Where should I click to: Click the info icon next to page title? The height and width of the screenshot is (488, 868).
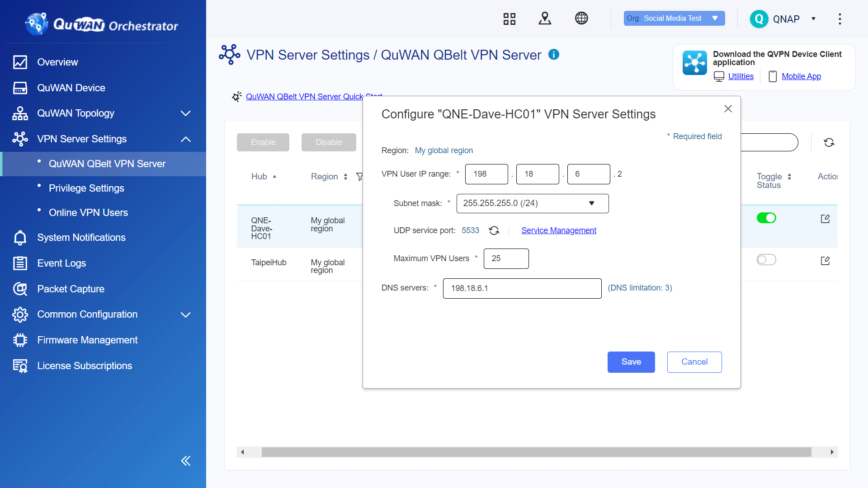click(554, 55)
